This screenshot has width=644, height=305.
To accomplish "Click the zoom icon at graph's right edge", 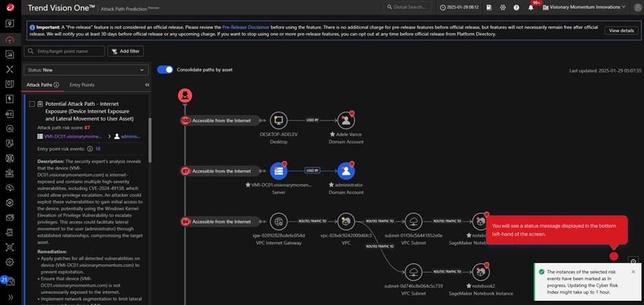I will pyautogui.click(x=633, y=262).
